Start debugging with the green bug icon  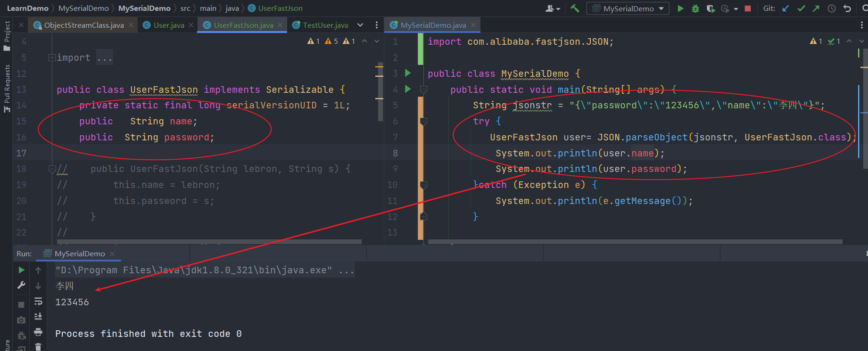[x=695, y=8]
